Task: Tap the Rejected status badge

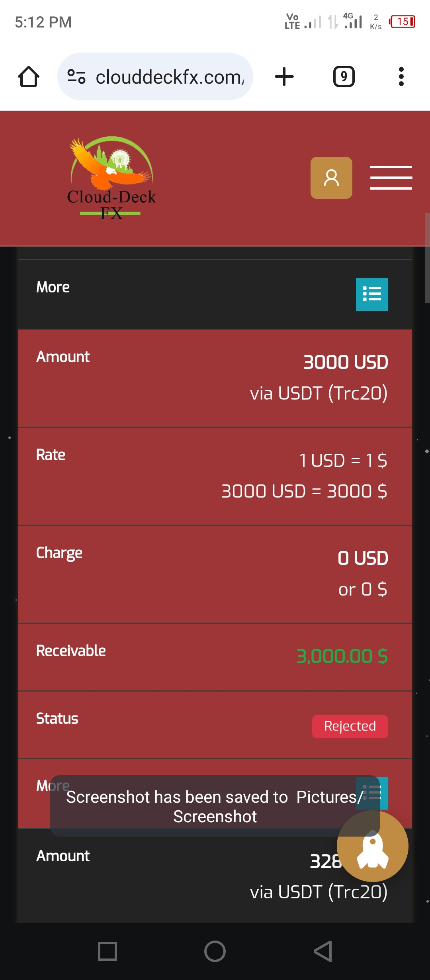Action: pos(350,726)
